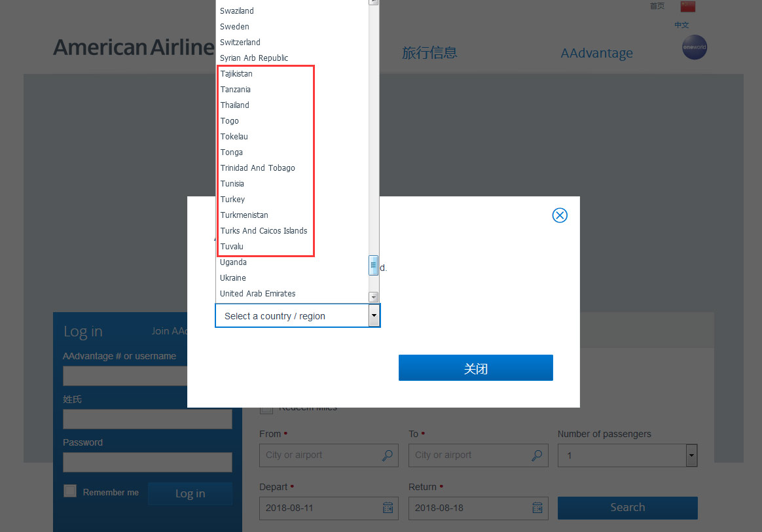Viewport: 762px width, 532px height.
Task: Open the 旅行信息 navigation menu
Action: point(429,52)
